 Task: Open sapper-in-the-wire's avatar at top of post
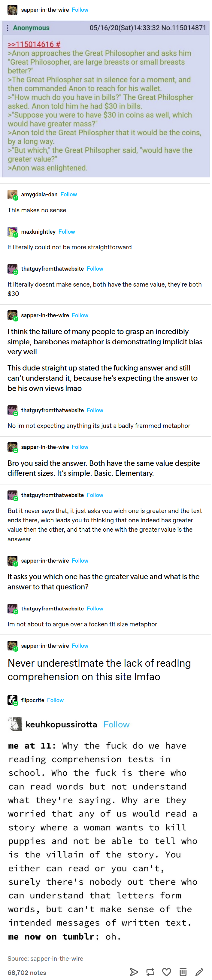(13, 10)
